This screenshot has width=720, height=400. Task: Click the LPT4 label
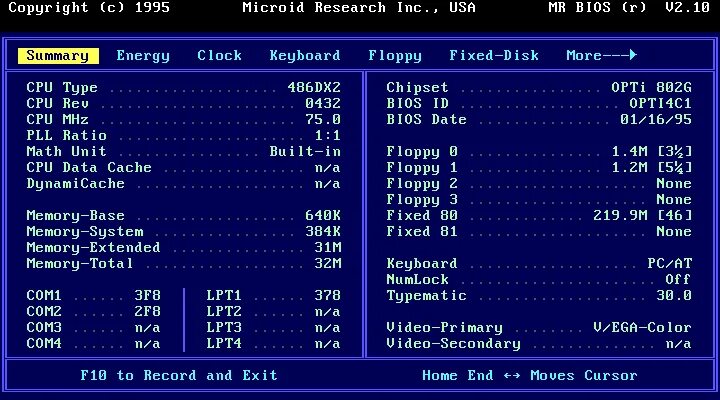click(x=224, y=344)
